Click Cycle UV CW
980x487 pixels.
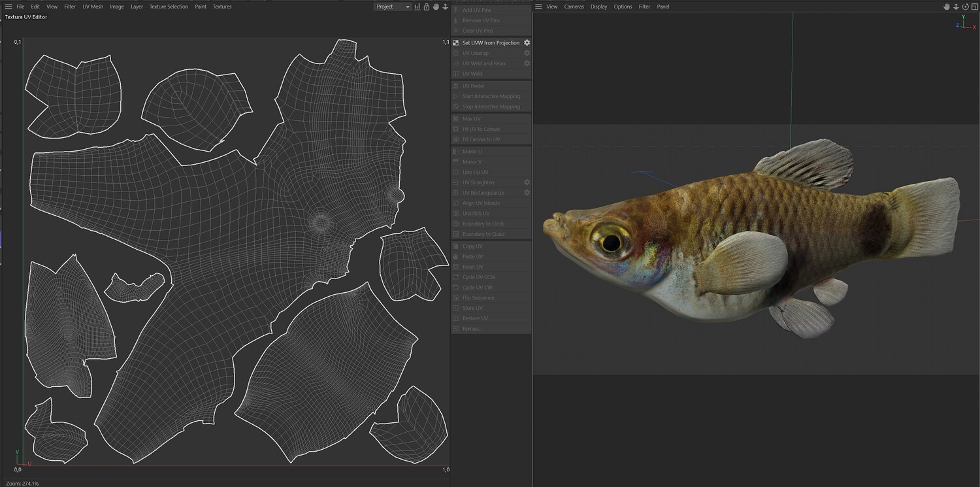[x=491, y=288]
